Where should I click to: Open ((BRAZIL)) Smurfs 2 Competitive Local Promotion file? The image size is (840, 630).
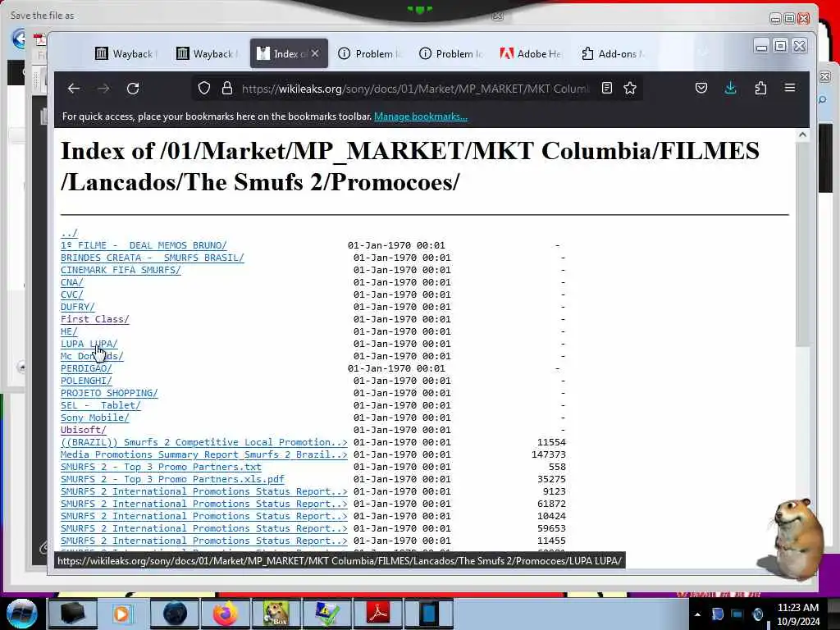pos(204,442)
